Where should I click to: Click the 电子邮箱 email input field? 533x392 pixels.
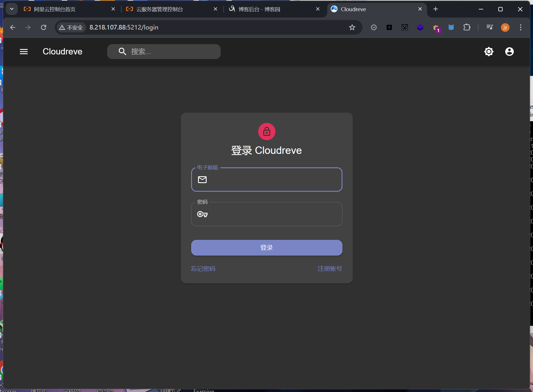[x=267, y=180]
